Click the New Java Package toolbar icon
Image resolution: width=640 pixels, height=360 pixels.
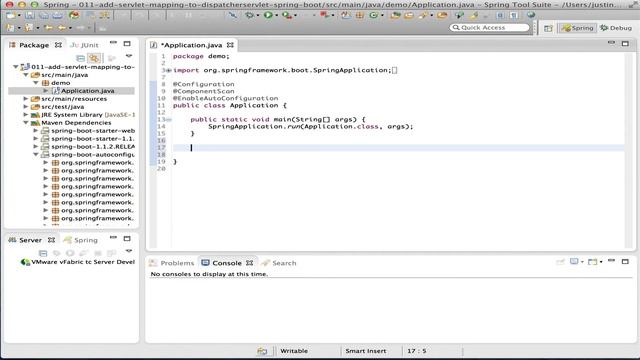pyautogui.click(x=360, y=15)
